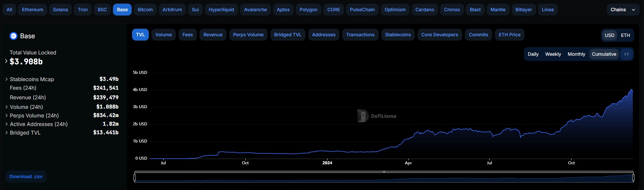Select the All chains tab
This screenshot has width=644, height=190.
pyautogui.click(x=9, y=10)
